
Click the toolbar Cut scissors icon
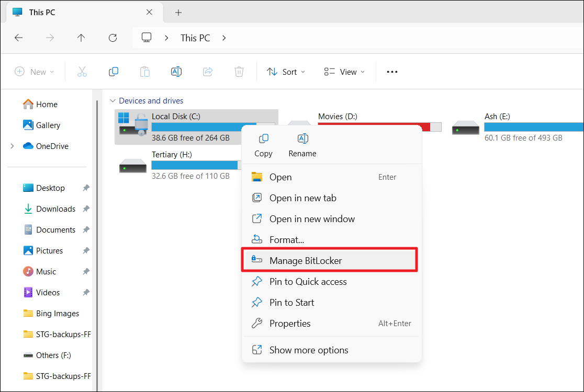click(x=82, y=72)
